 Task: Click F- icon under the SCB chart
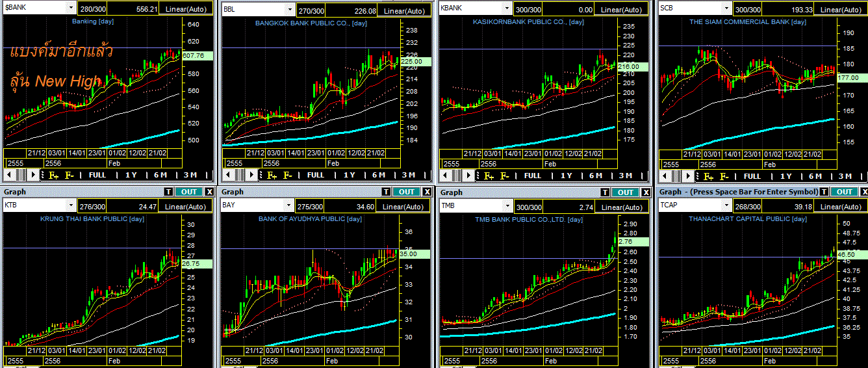(724, 176)
